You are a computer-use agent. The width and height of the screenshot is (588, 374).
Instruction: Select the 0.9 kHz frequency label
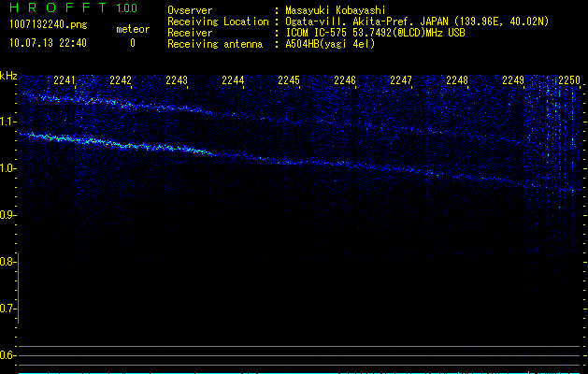point(8,215)
